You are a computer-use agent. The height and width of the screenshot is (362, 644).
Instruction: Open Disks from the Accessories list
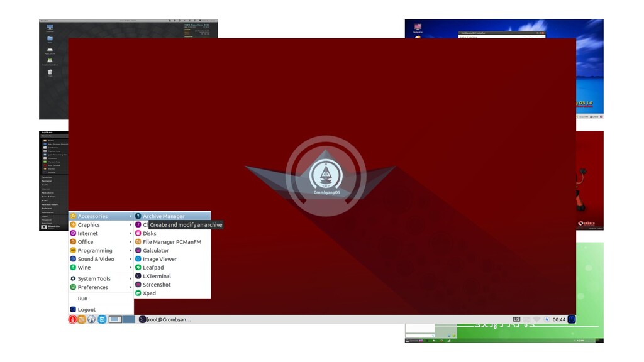click(x=172, y=234)
